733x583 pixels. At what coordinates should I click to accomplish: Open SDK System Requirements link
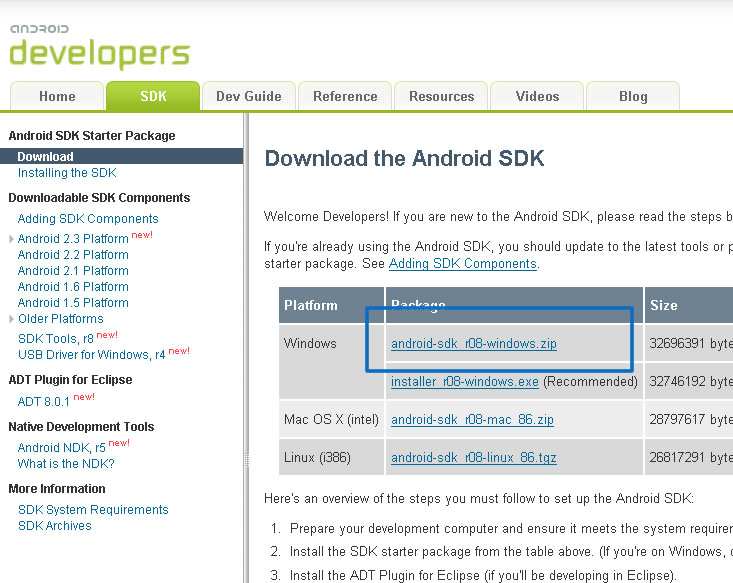[93, 510]
